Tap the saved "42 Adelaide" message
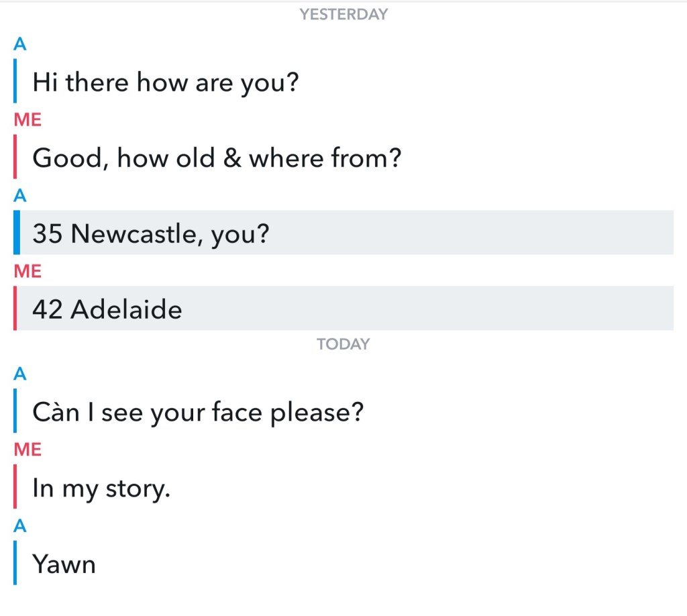The width and height of the screenshot is (687, 616). (x=107, y=309)
